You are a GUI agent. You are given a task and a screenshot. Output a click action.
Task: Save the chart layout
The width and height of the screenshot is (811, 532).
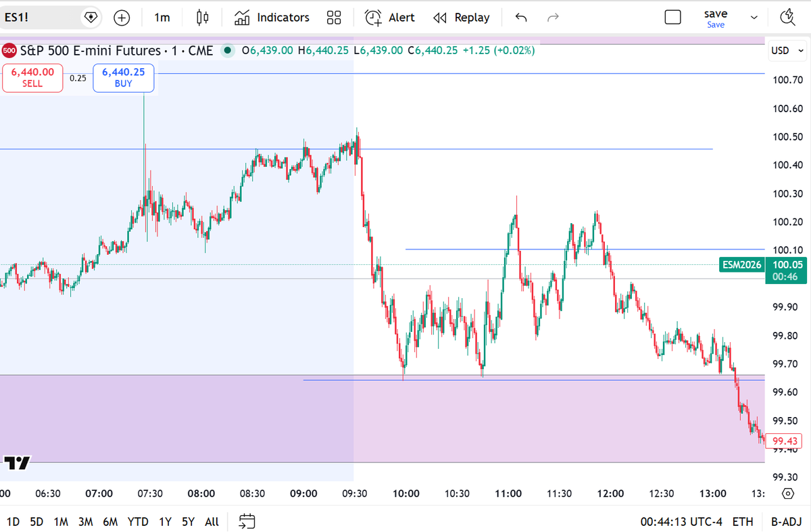[716, 18]
